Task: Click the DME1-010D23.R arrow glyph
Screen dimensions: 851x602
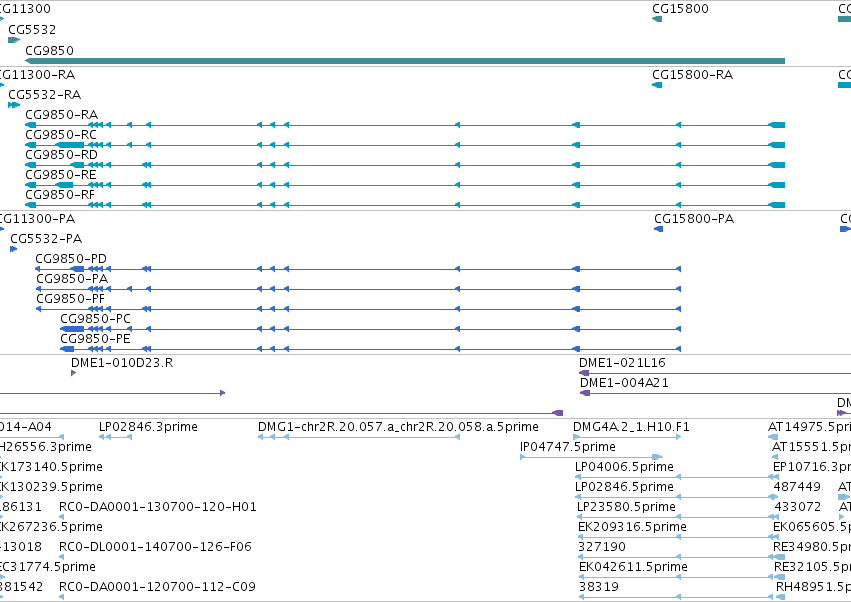Action: (73, 373)
